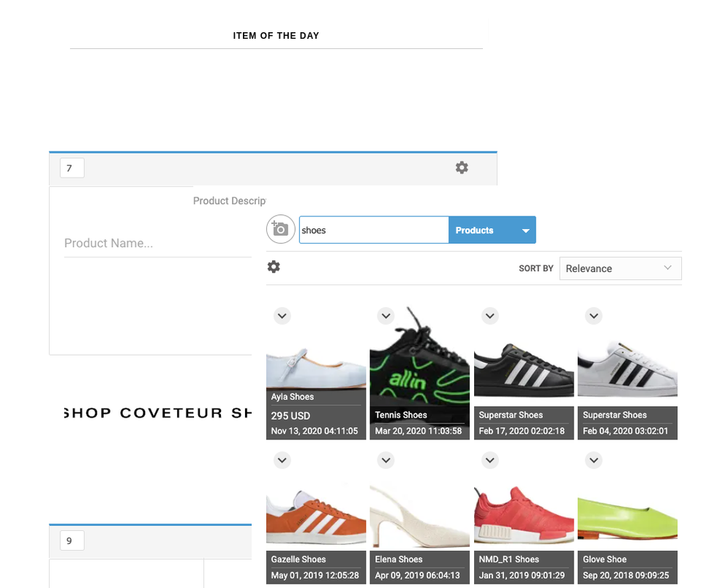Expand chevron above Ayla Shoes
Image resolution: width=717 pixels, height=588 pixels.
pos(282,316)
